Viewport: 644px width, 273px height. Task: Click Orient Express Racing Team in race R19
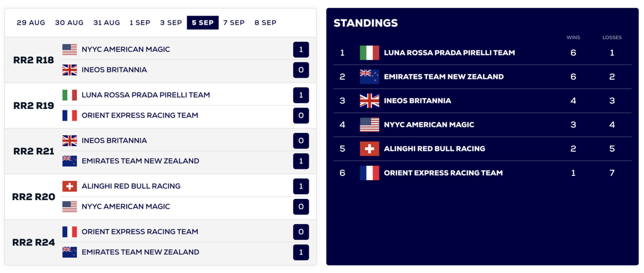[x=140, y=115]
